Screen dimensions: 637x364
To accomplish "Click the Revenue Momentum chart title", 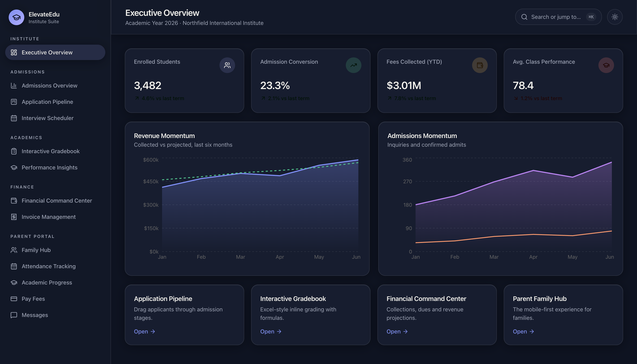I will tap(164, 136).
